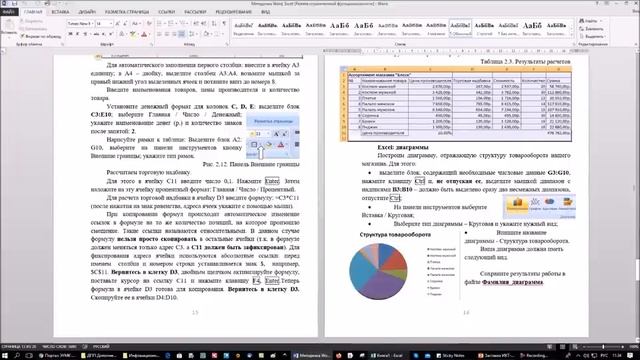Screen dimensions: 640x360
Task: Toggle Justify alignment
Action: pyautogui.click(x=182, y=34)
